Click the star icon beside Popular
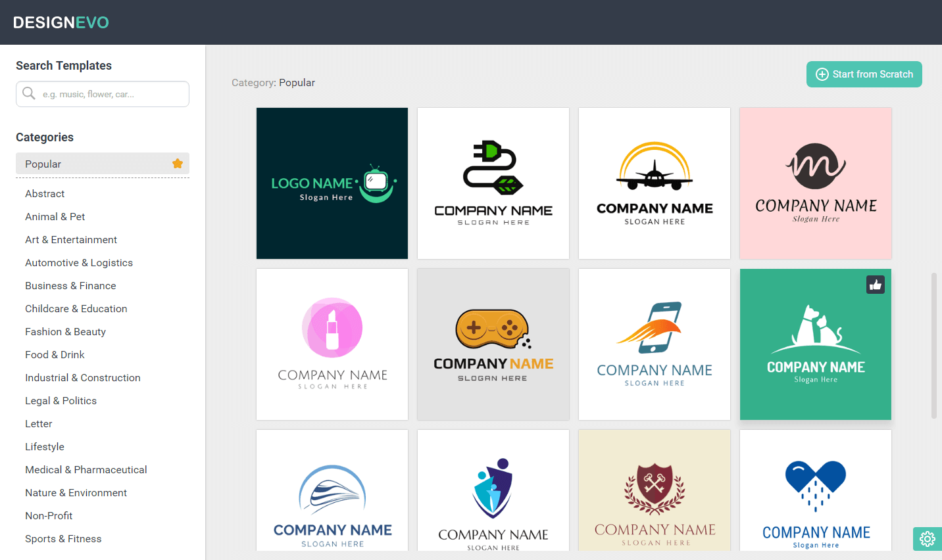The image size is (942, 560). pos(177,163)
